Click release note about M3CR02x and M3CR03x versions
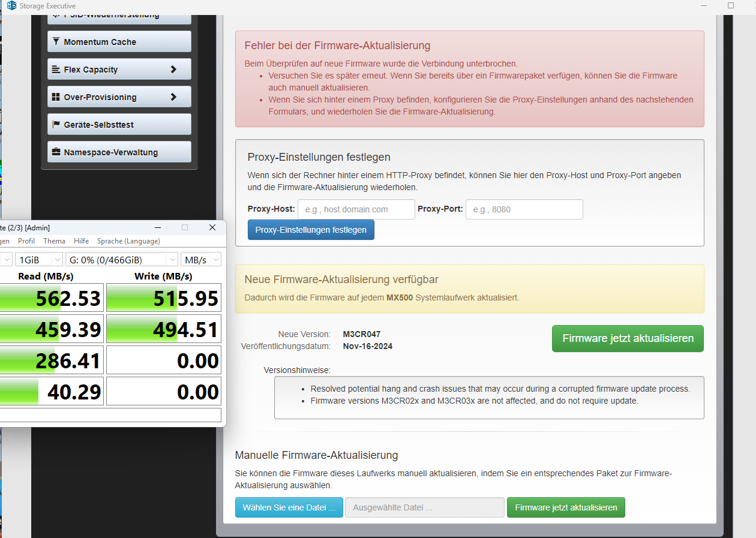Image resolution: width=756 pixels, height=538 pixels. pos(474,401)
